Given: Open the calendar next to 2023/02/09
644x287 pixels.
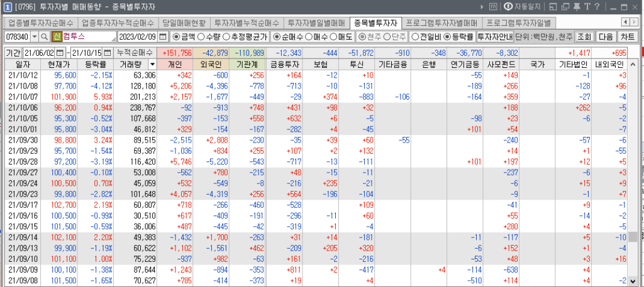Looking at the screenshot, I should [x=164, y=37].
